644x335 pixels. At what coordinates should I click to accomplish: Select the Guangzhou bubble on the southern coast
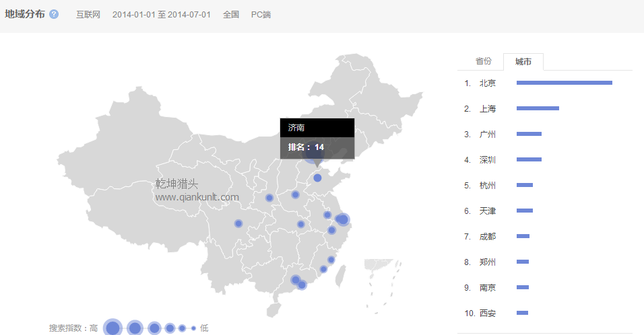pyautogui.click(x=295, y=279)
